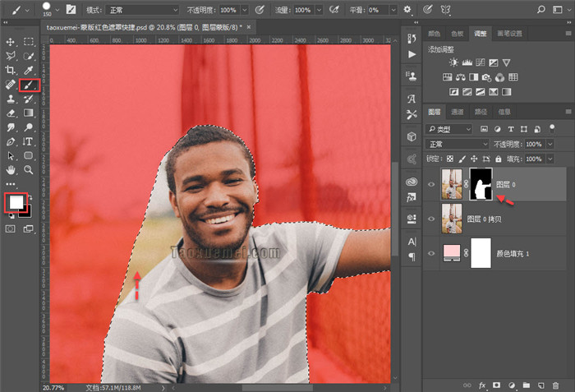
Task: Select the Crop tool
Action: tap(11, 70)
